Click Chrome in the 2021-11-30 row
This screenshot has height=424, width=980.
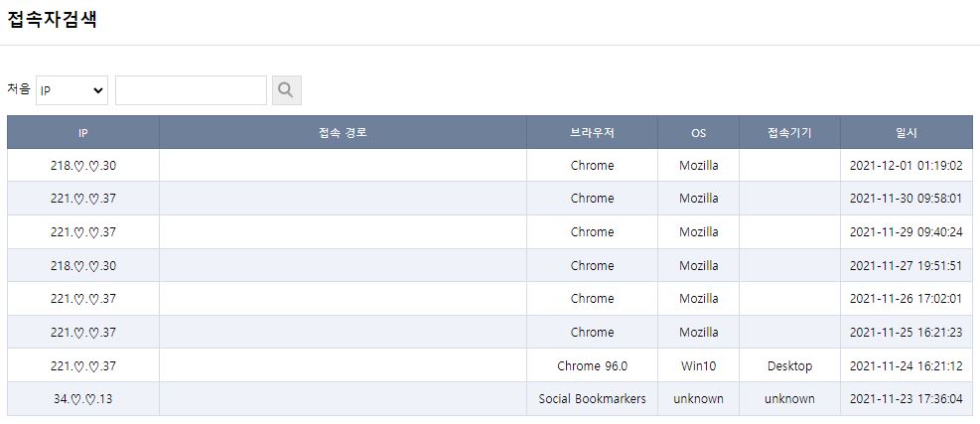tap(592, 199)
